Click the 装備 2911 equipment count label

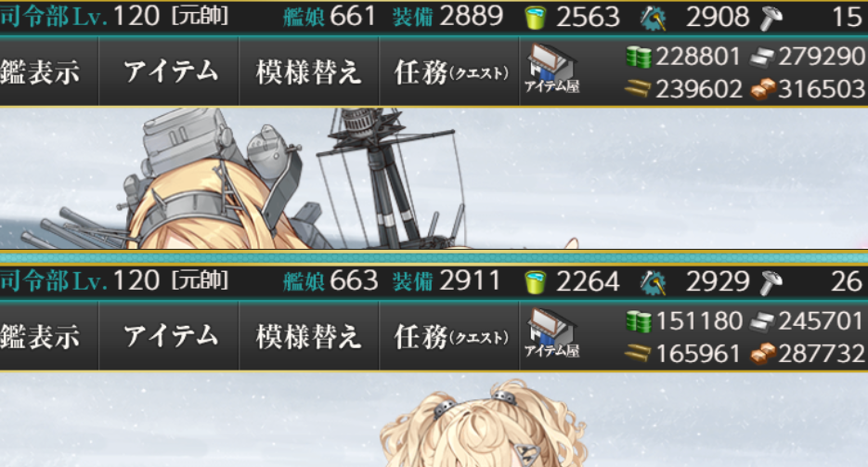[x=447, y=281]
